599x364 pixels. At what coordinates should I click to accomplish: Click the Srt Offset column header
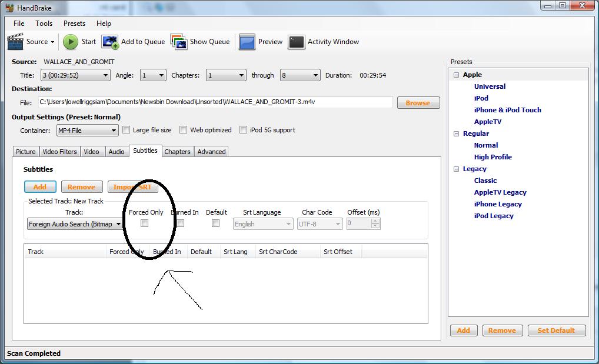341,252
